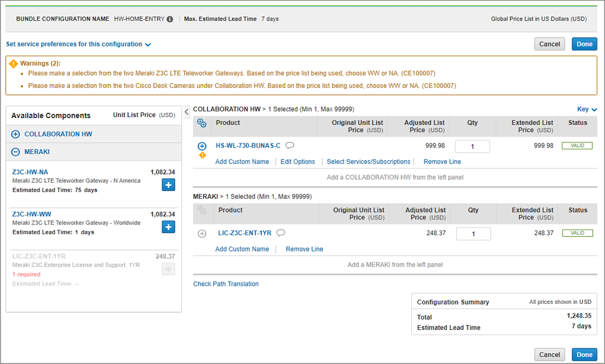Click Add Custom Name for HS-WL-730-BUNAS-C

[x=242, y=162]
